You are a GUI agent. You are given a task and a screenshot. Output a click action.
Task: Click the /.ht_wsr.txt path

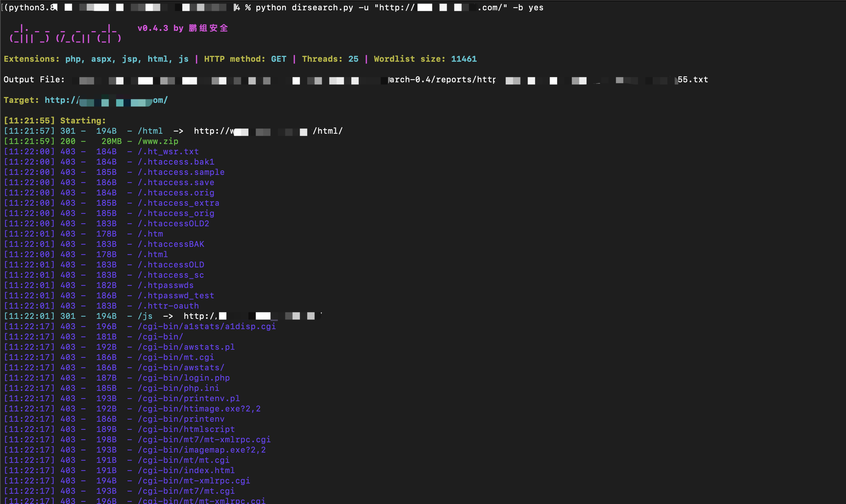coord(168,152)
